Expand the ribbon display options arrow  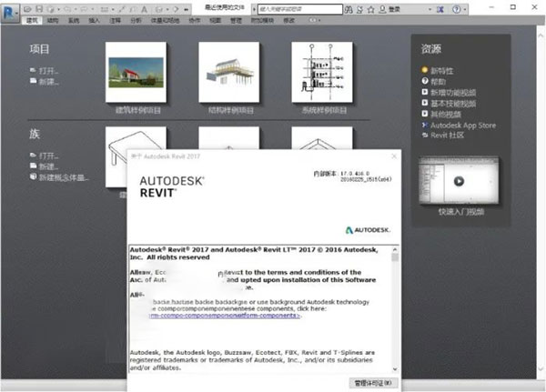pos(319,20)
